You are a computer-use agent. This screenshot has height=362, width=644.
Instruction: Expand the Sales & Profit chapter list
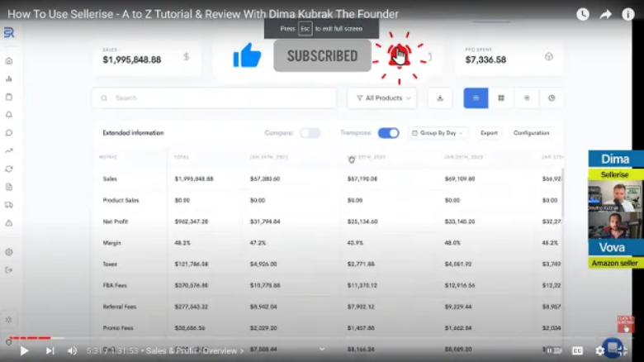point(195,351)
